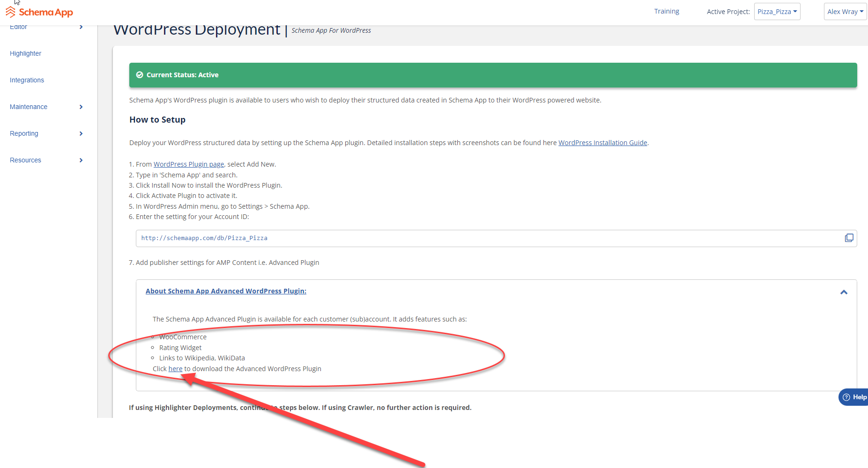
Task: Collapse the Advanced WordPress Plugin section
Action: pos(844,292)
